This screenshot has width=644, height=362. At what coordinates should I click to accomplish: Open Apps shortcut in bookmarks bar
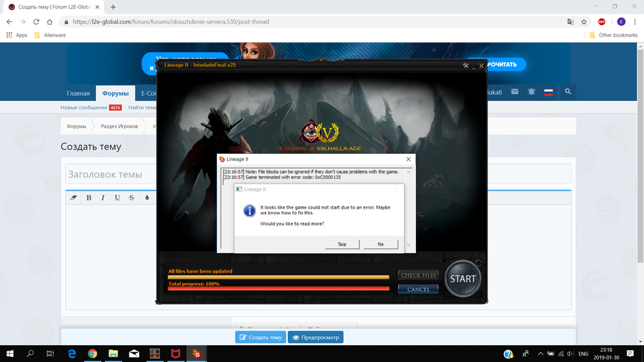(17, 35)
